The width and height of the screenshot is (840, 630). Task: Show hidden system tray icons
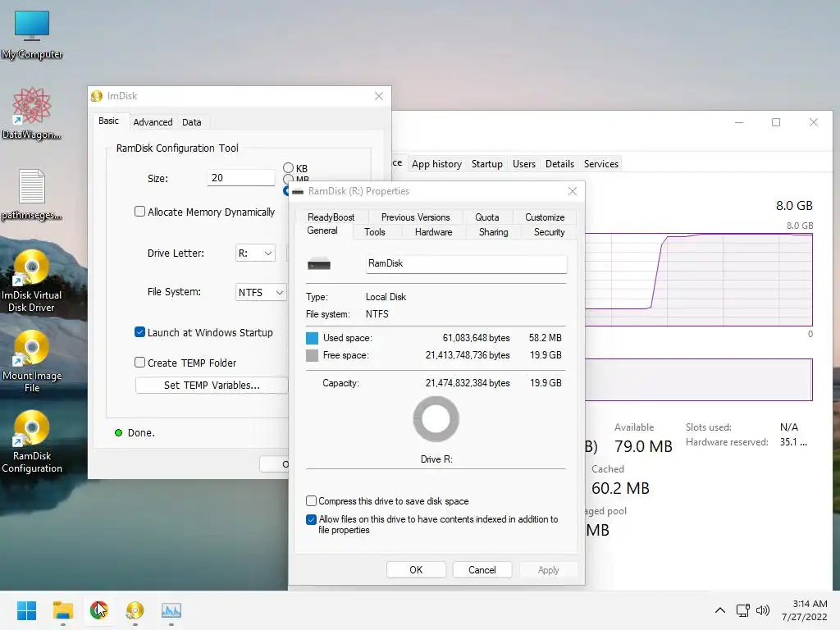tap(720, 610)
